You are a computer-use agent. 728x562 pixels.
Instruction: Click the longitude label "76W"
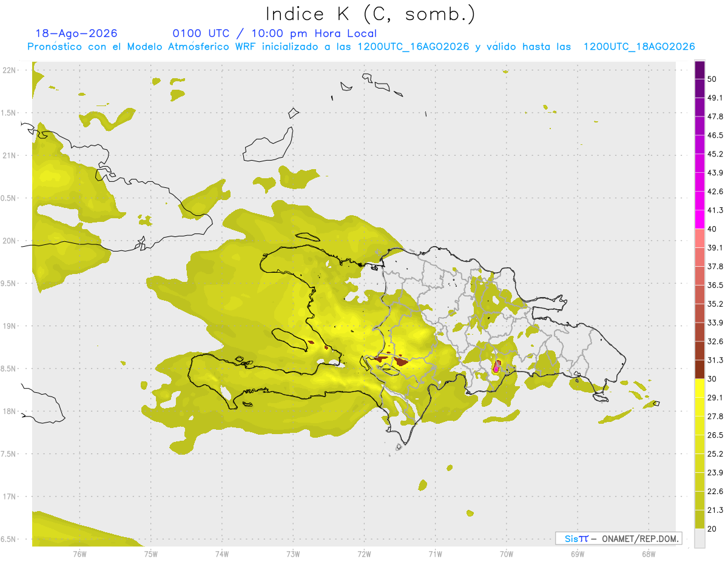point(79,554)
